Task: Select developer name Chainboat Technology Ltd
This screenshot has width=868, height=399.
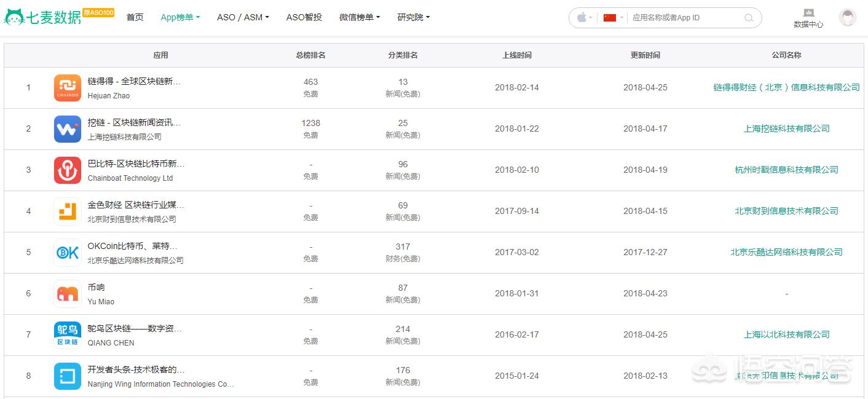Action: [130, 178]
